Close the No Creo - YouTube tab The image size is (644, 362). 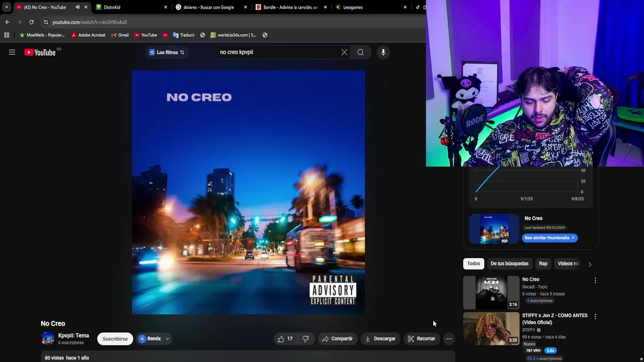coord(86,7)
